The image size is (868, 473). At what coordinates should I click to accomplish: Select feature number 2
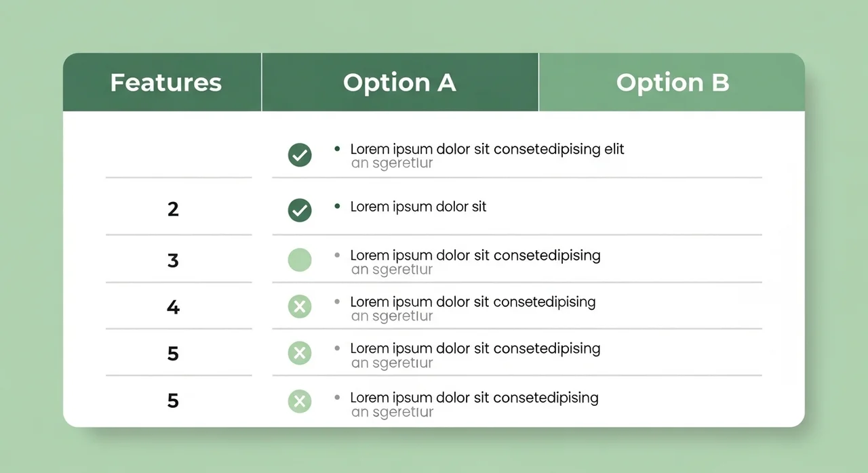pos(173,209)
